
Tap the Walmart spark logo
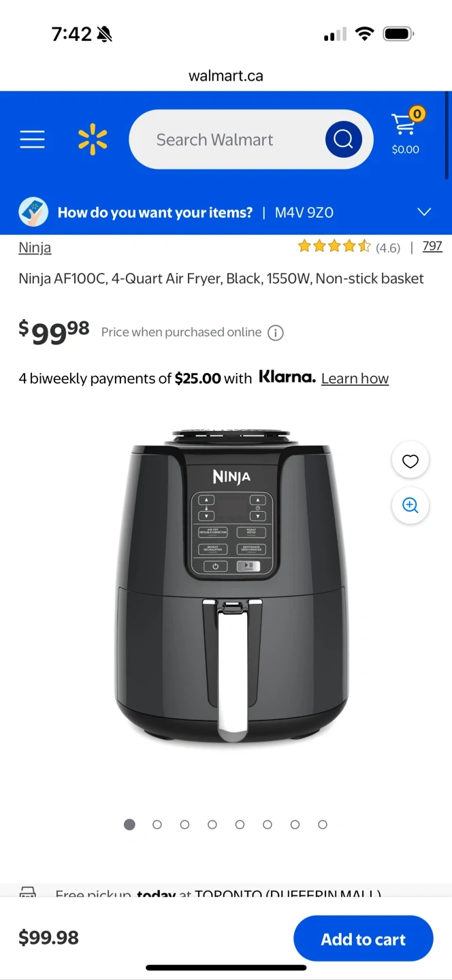93,140
